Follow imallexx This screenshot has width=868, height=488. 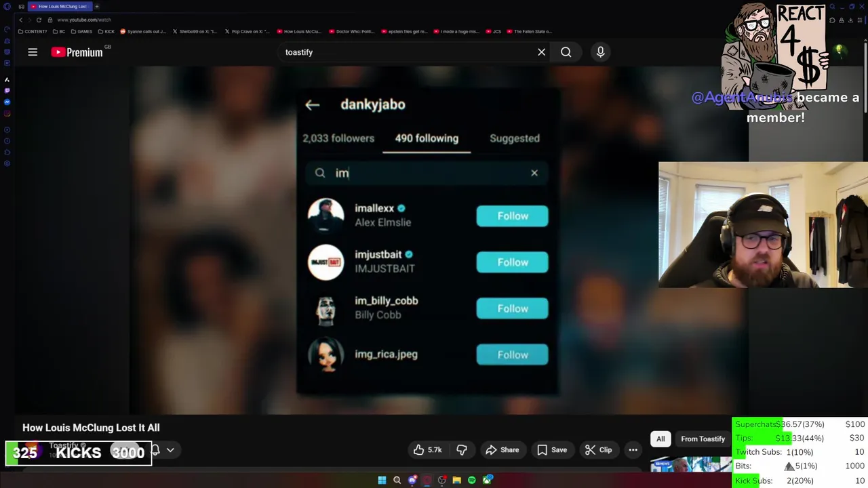coord(512,216)
